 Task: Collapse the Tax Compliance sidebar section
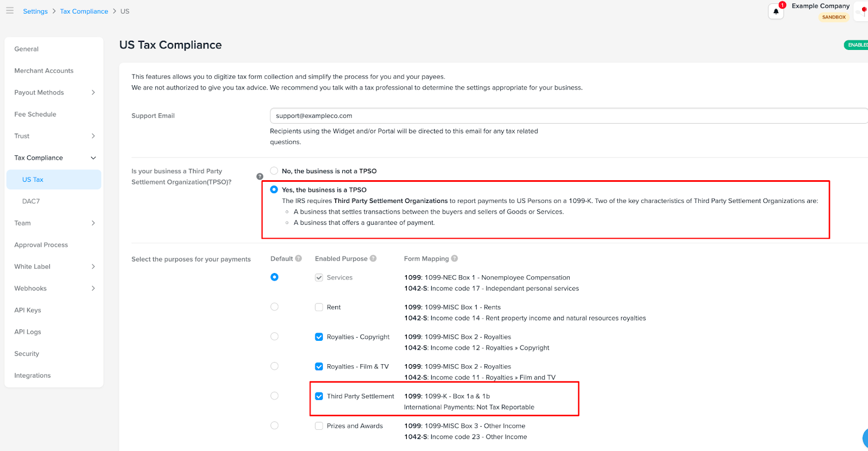pos(93,158)
